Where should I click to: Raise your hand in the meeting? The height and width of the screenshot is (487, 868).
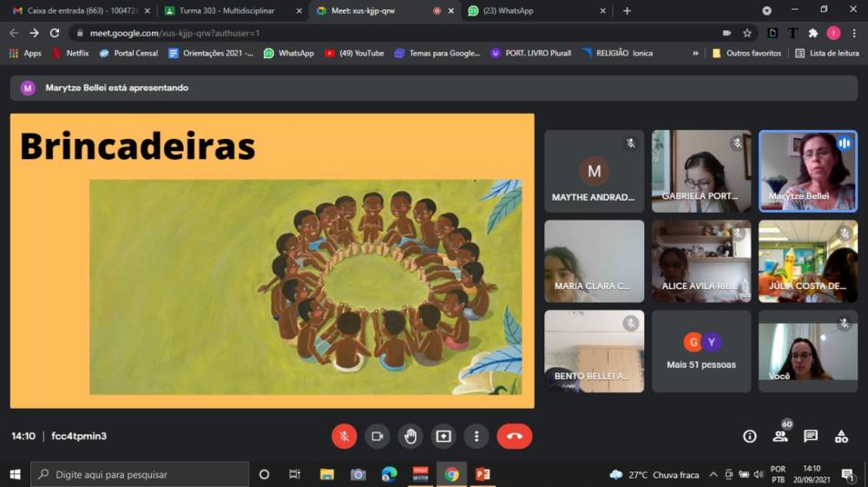click(411, 436)
